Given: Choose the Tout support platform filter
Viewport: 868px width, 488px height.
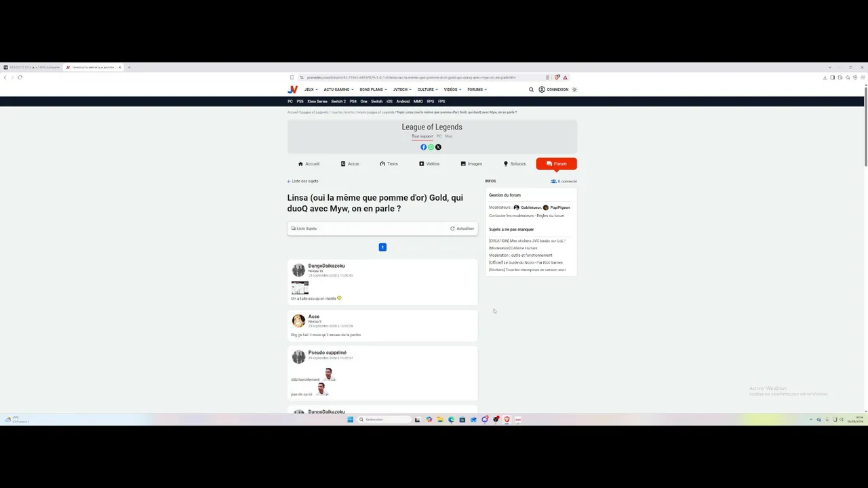Looking at the screenshot, I should (422, 136).
